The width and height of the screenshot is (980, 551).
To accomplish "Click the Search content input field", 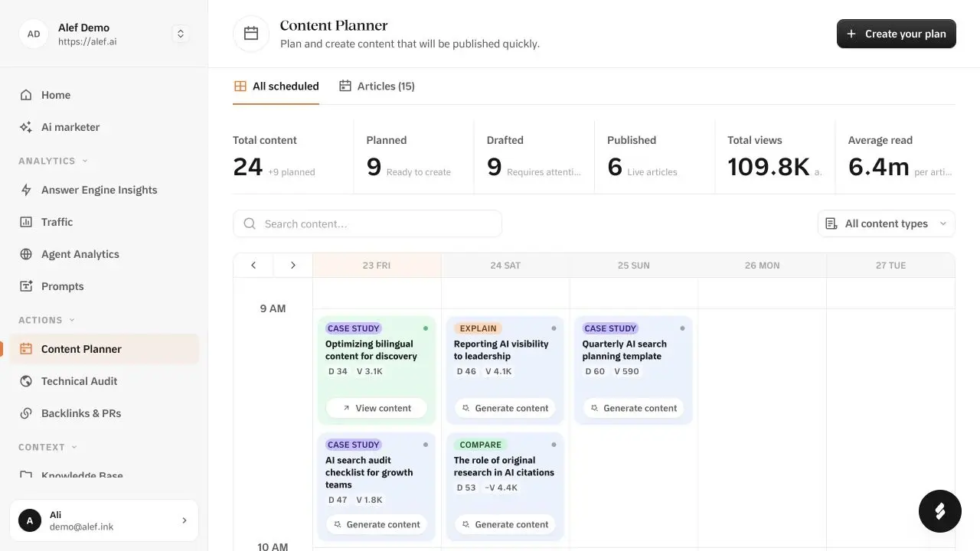I will pyautogui.click(x=367, y=223).
